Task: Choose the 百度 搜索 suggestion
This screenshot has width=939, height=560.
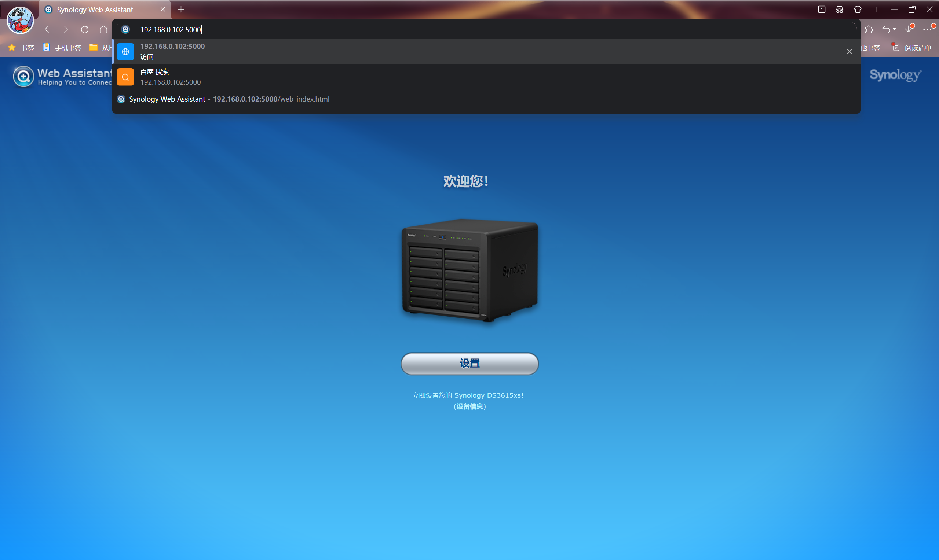Action: coord(486,77)
